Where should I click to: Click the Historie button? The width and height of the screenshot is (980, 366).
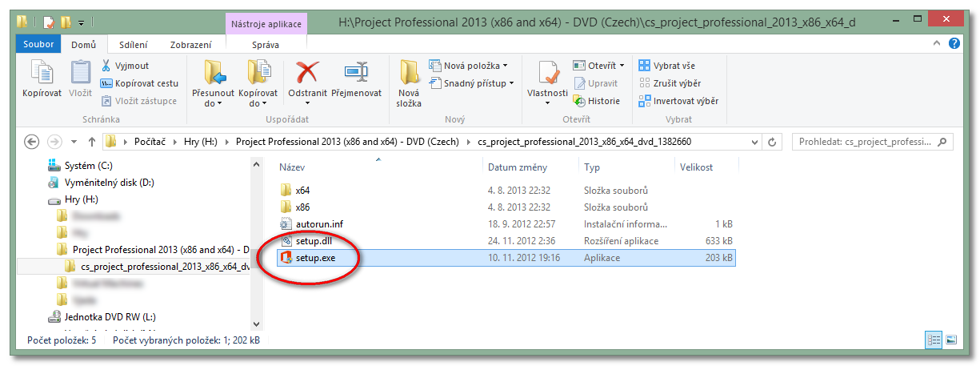click(596, 101)
